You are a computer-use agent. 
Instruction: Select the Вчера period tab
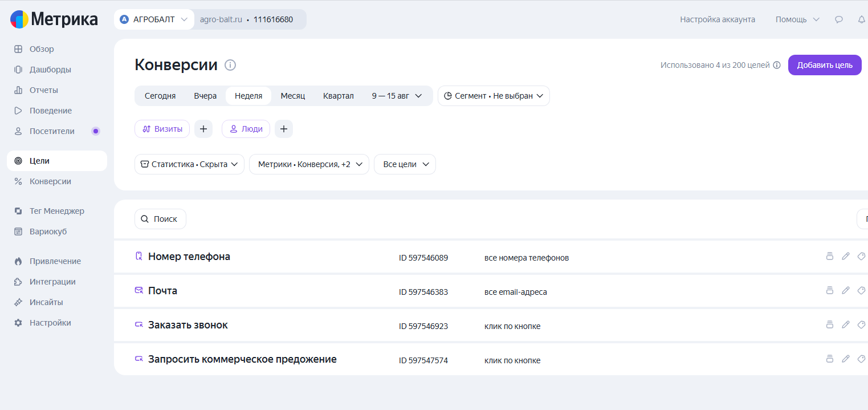[205, 96]
